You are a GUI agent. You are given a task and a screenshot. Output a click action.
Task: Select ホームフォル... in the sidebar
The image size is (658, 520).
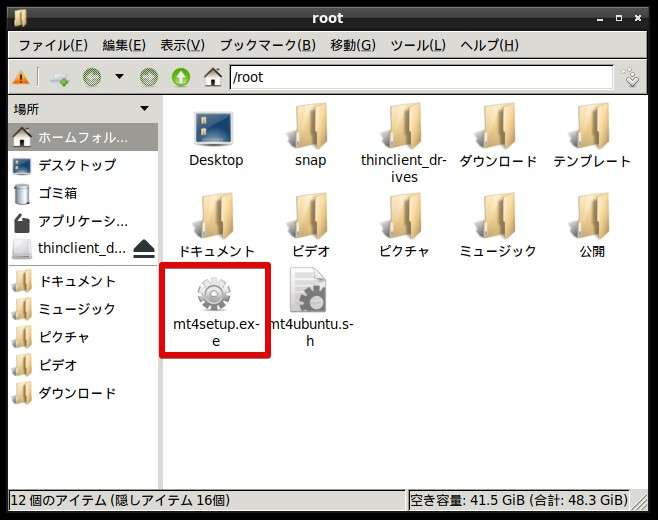click(83, 137)
